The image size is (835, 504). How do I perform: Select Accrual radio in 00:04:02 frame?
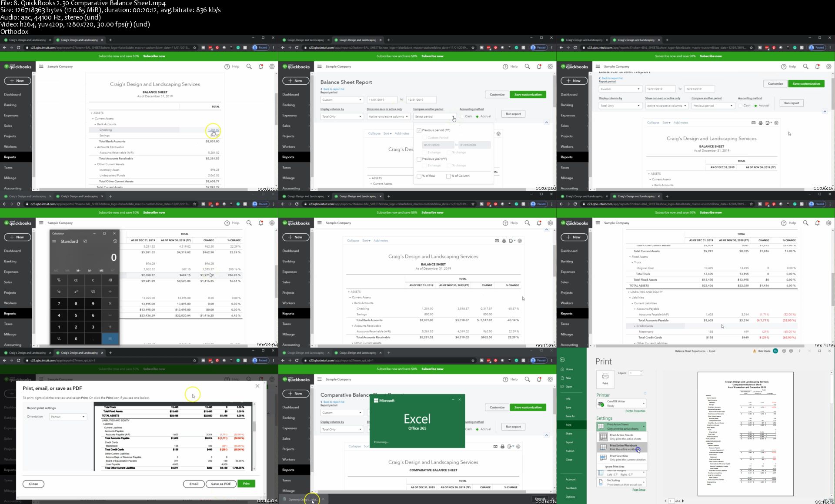point(478,116)
